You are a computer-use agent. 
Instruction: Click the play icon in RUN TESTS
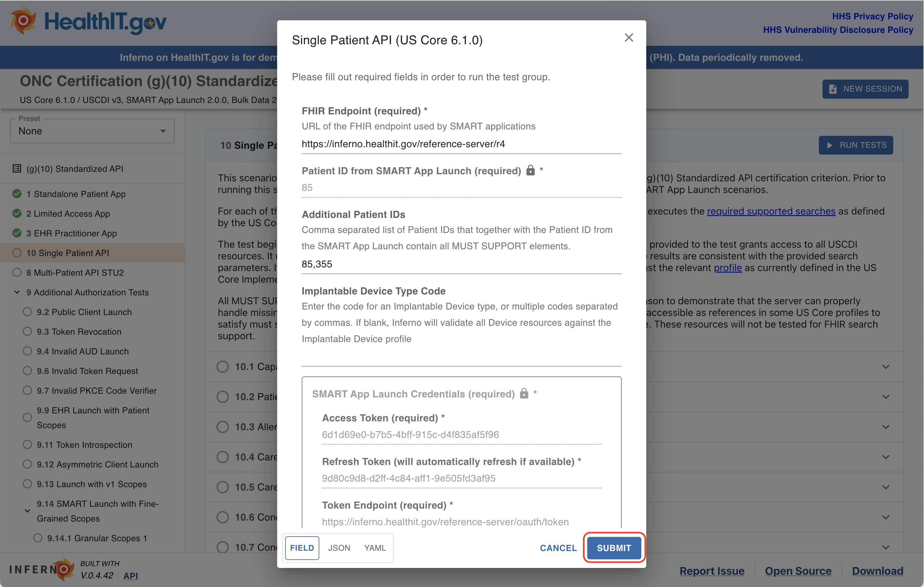click(830, 145)
